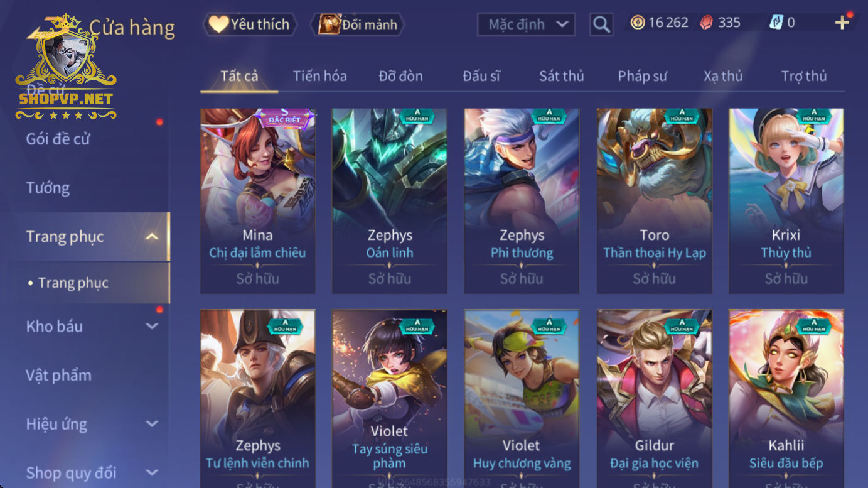
Task: Click the search magnifier icon
Action: 601,24
